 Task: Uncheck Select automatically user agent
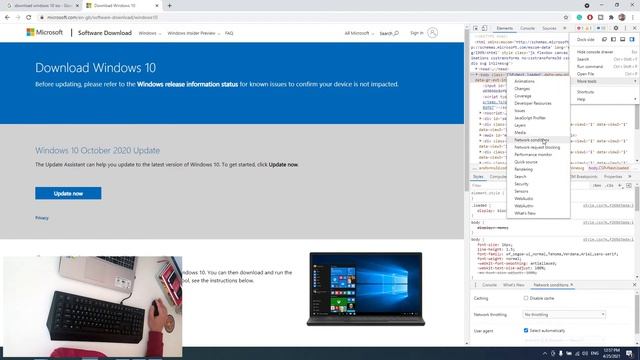[526, 330]
